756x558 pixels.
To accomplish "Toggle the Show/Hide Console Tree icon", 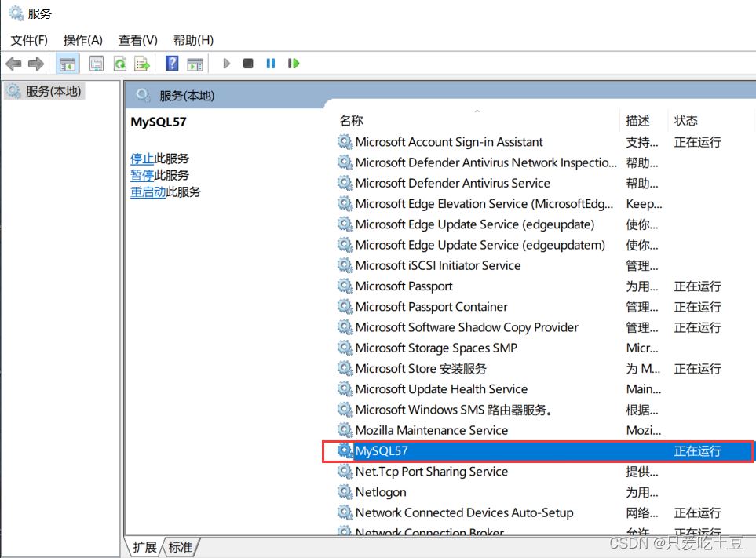I will pyautogui.click(x=67, y=64).
